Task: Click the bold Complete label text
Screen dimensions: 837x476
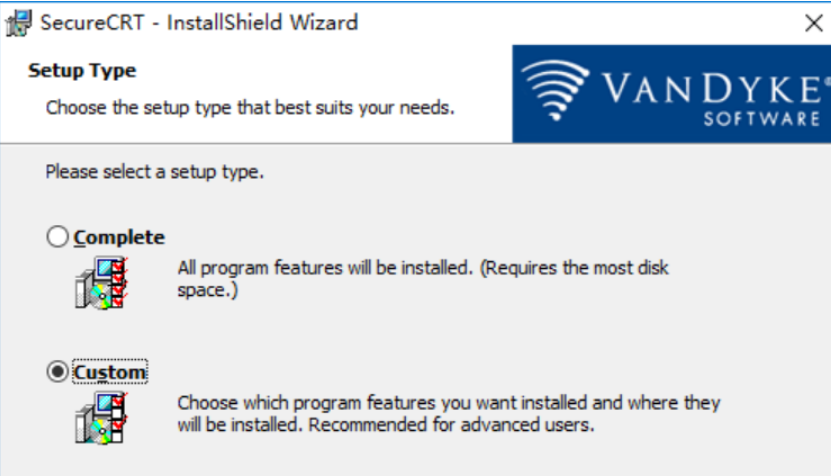Action: [x=119, y=237]
